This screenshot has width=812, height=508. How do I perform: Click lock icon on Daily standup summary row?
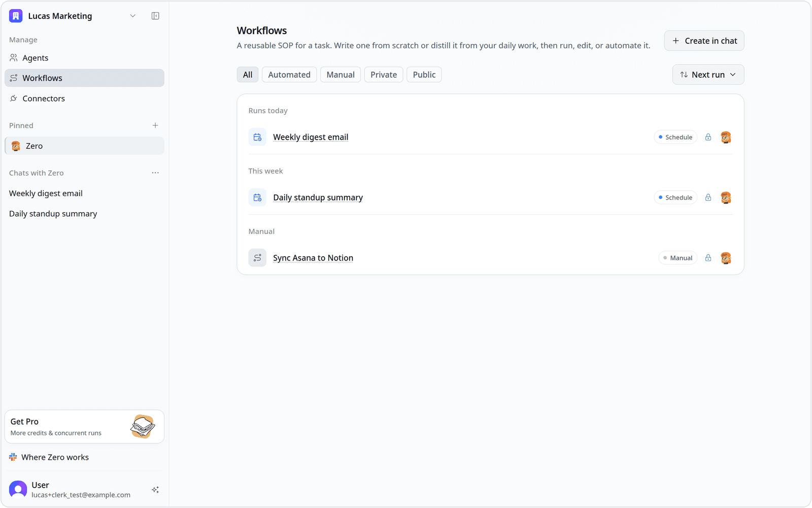click(x=708, y=198)
